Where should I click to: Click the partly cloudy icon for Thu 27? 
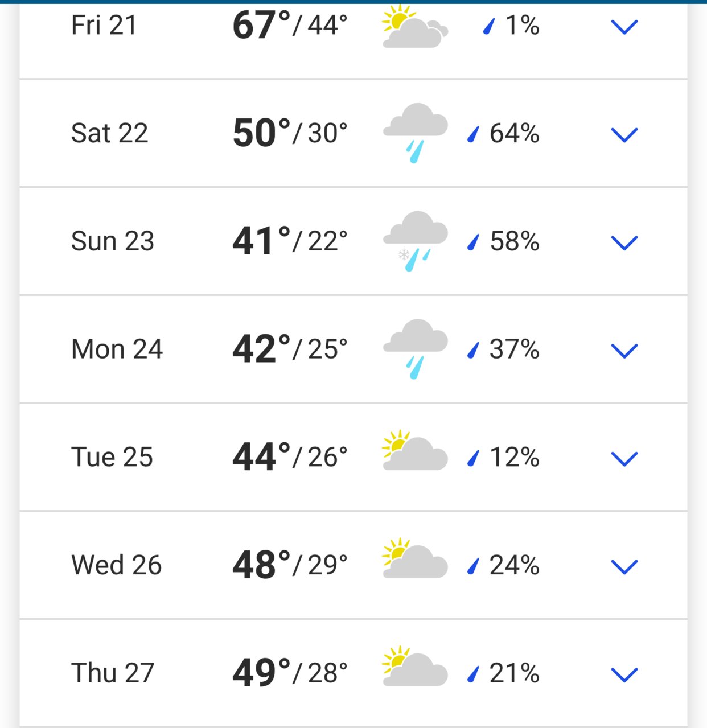tap(415, 667)
